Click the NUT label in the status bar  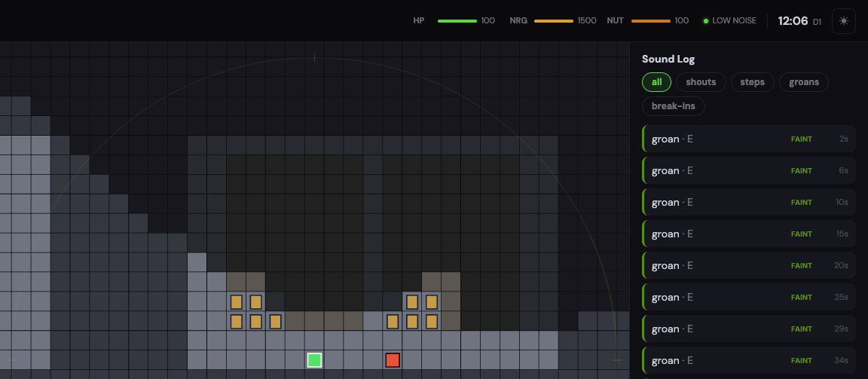(x=615, y=21)
